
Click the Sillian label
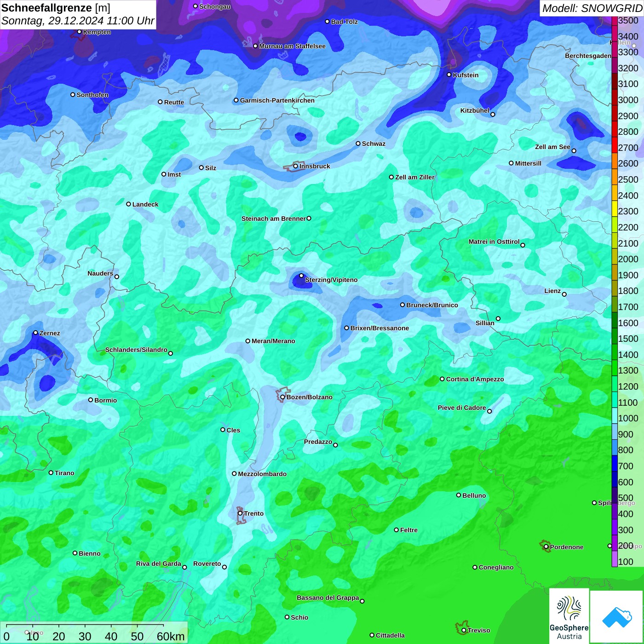pyautogui.click(x=485, y=323)
